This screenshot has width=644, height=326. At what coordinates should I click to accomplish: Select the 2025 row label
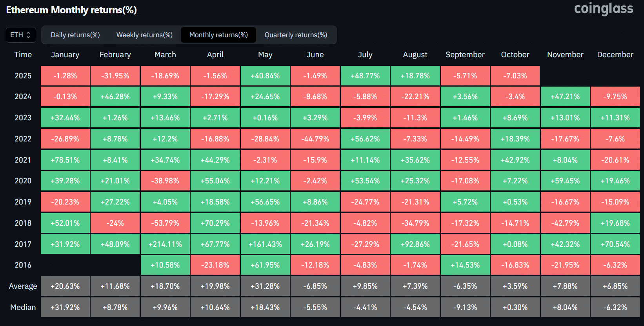pyautogui.click(x=23, y=76)
